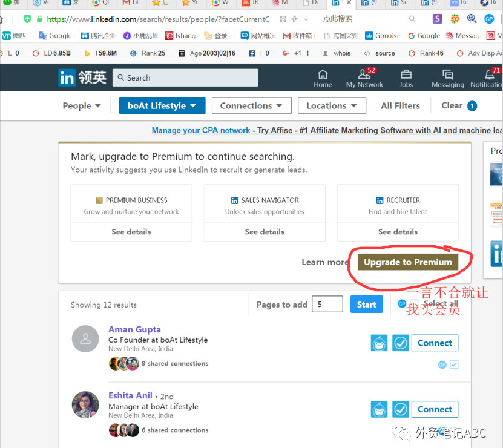Open the 收件箱 Gmail bookmark
Image resolution: width=503 pixels, height=448 pixels.
[x=300, y=36]
